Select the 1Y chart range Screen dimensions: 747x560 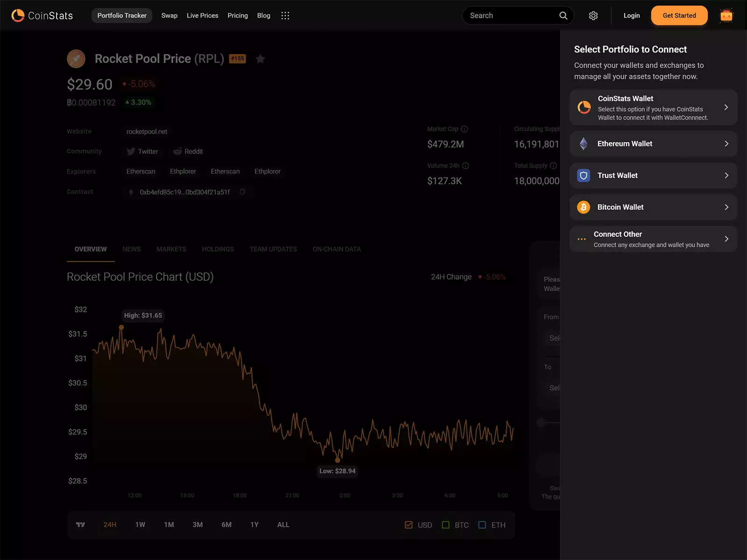coord(254,525)
